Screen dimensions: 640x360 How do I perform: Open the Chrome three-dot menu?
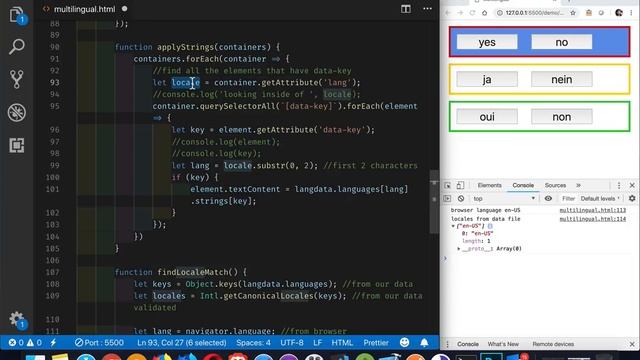[631, 13]
